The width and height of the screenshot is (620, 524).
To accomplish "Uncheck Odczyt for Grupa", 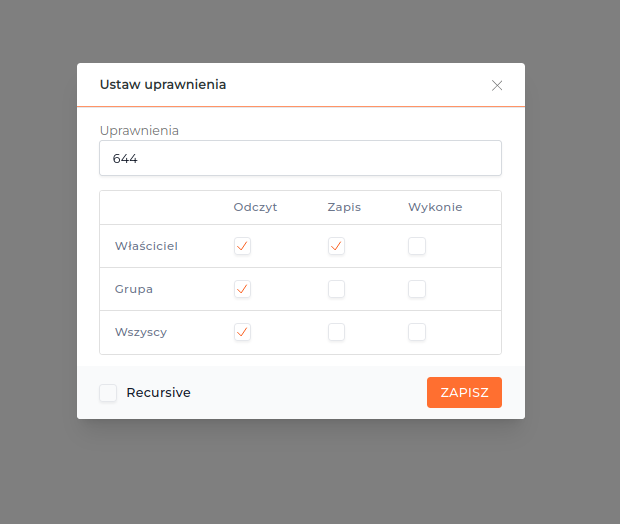I will [242, 289].
